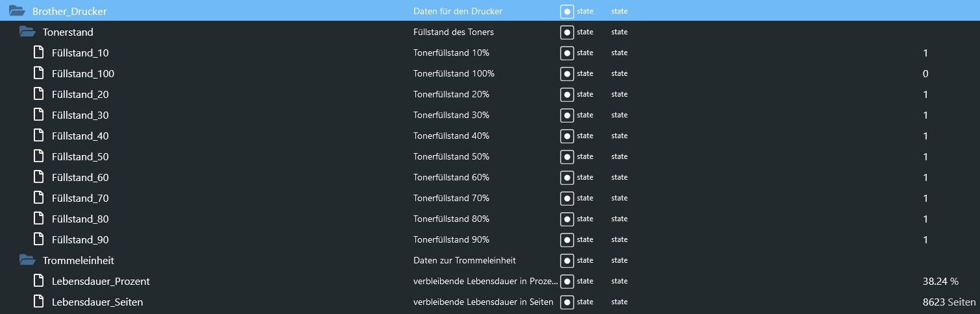The image size is (980, 314).
Task: Click the 38.24 % value field
Action: pos(940,281)
